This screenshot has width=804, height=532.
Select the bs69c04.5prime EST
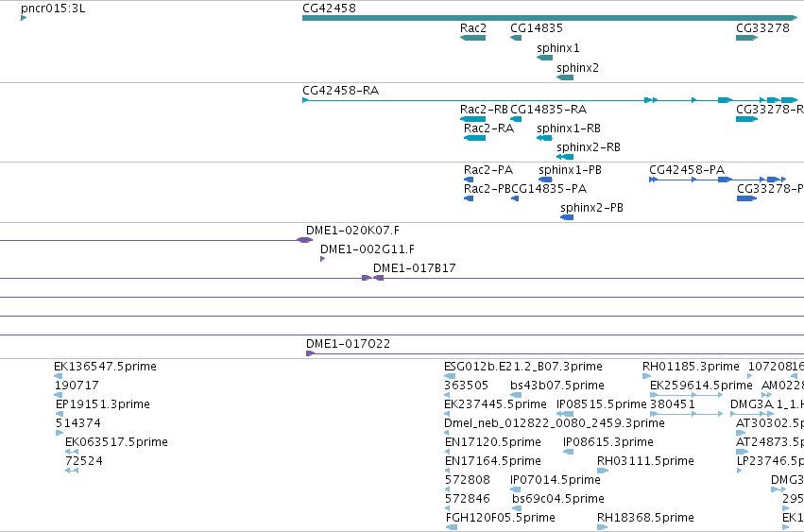click(517, 509)
